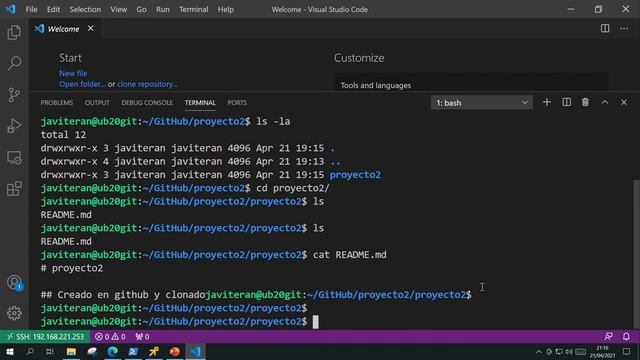Viewport: 640px width, 360px height.
Task: Open errors and warnings status item
Action: (x=110, y=337)
